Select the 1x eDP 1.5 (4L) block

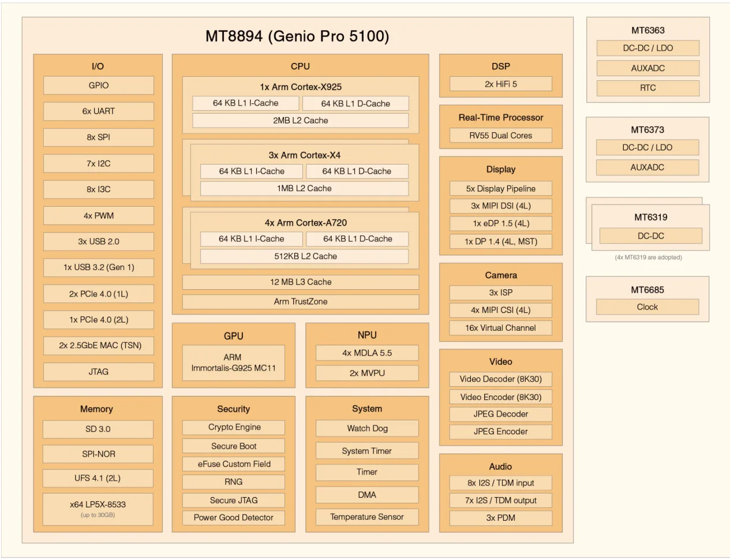501,223
